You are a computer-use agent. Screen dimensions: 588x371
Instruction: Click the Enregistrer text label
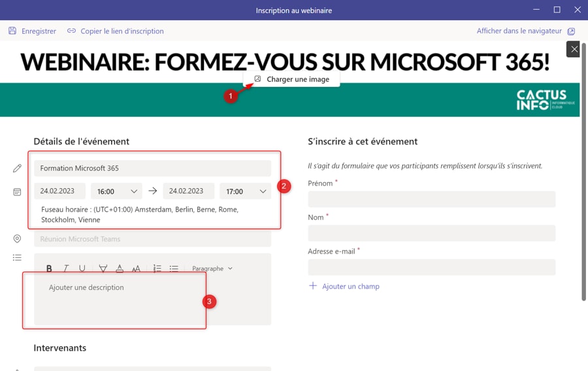(x=39, y=31)
